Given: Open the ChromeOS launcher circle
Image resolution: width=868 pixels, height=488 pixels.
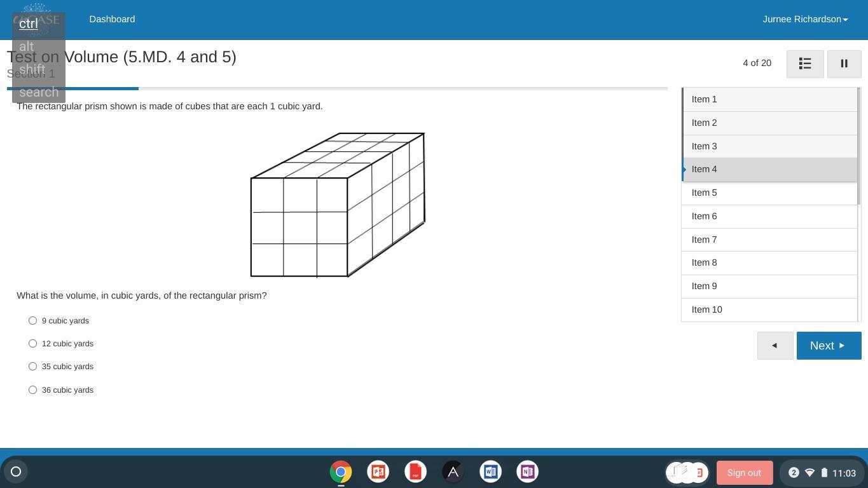Looking at the screenshot, I should point(16,471).
